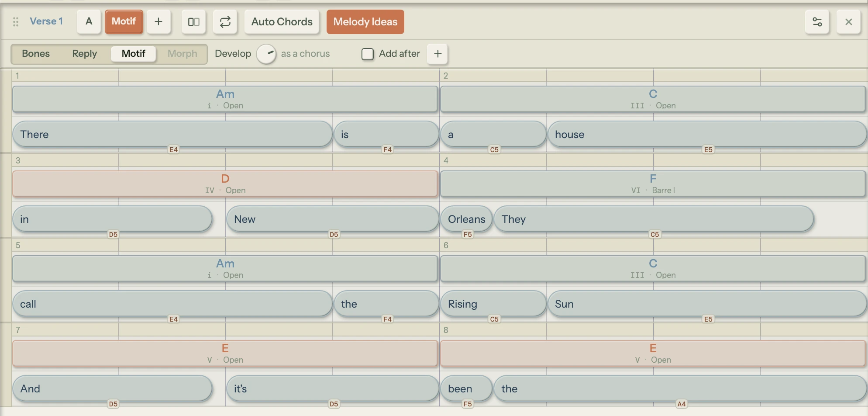
Task: Click the lyric note 'Orleans'
Action: tap(466, 219)
